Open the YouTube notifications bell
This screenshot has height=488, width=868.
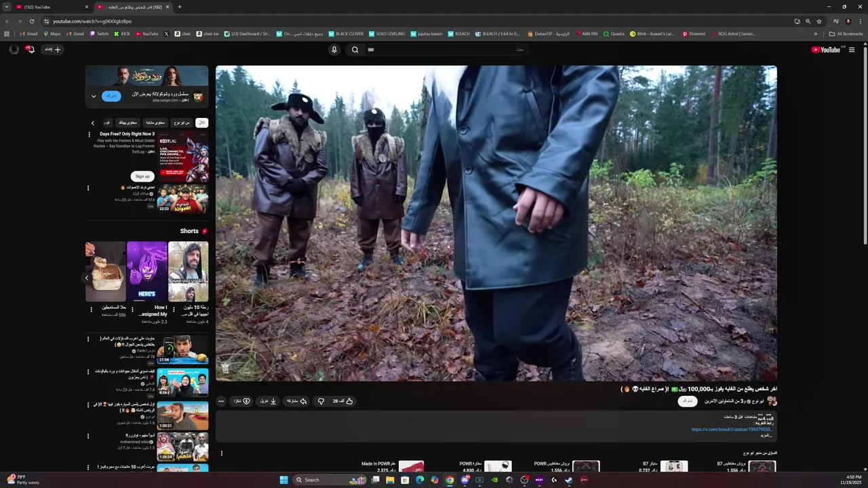pyautogui.click(x=30, y=49)
